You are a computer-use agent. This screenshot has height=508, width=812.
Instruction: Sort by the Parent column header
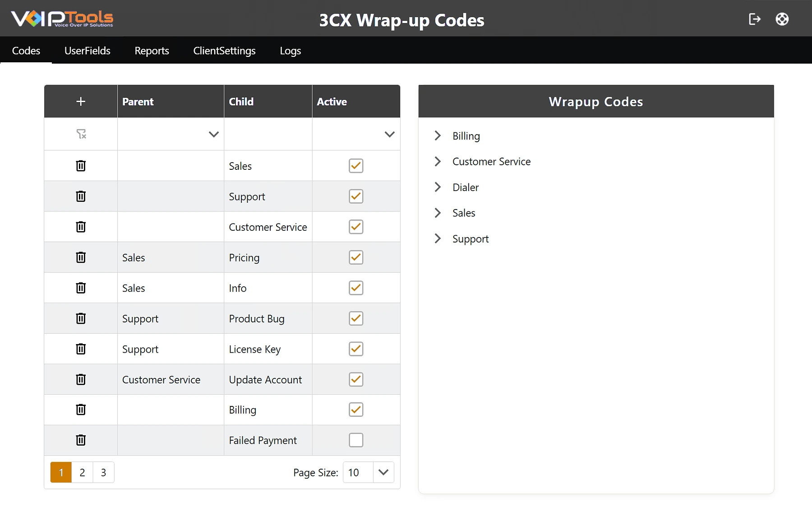click(171, 102)
